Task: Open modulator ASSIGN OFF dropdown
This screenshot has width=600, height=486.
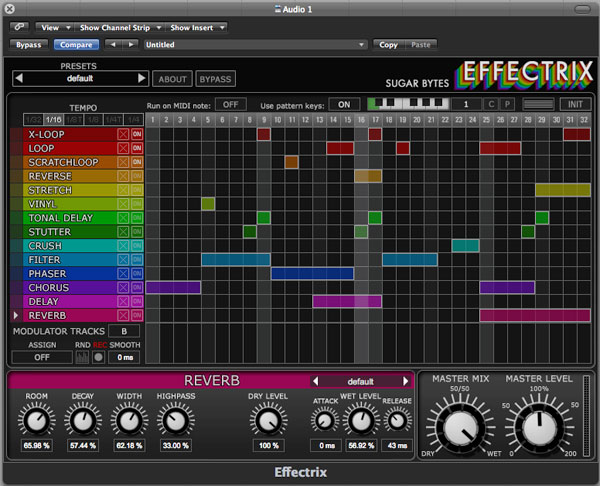Action: 42,357
